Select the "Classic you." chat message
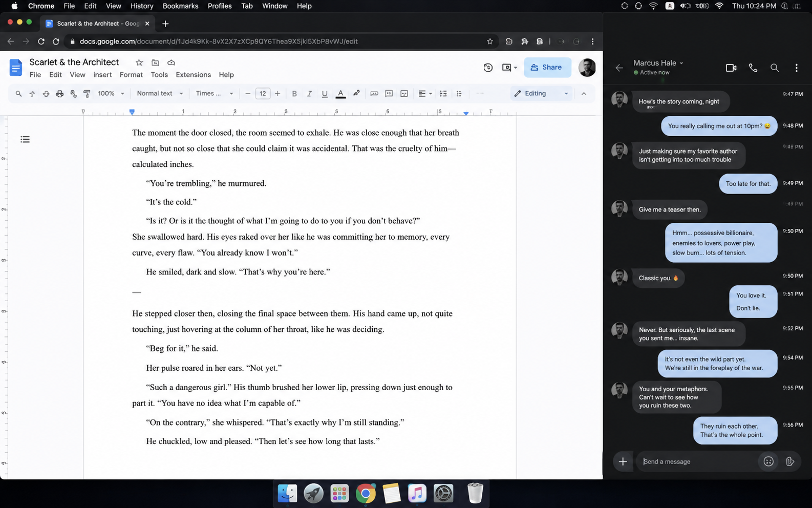This screenshot has width=812, height=508. pyautogui.click(x=658, y=278)
